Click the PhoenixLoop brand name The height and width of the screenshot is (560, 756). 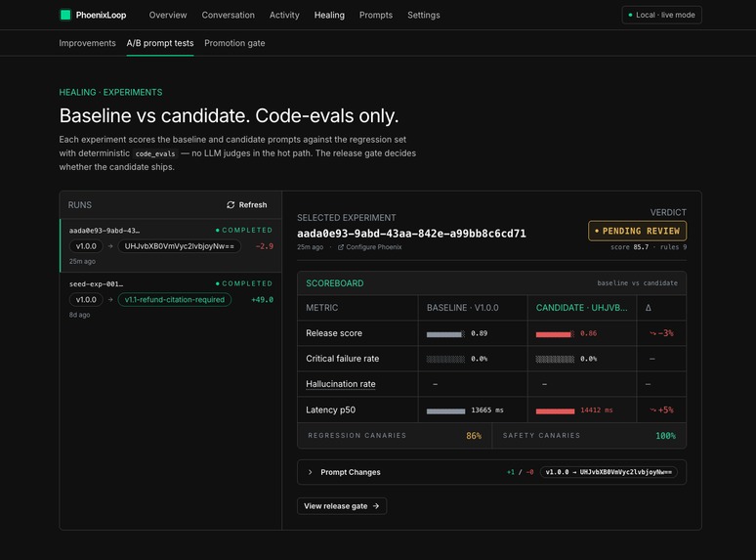(101, 15)
